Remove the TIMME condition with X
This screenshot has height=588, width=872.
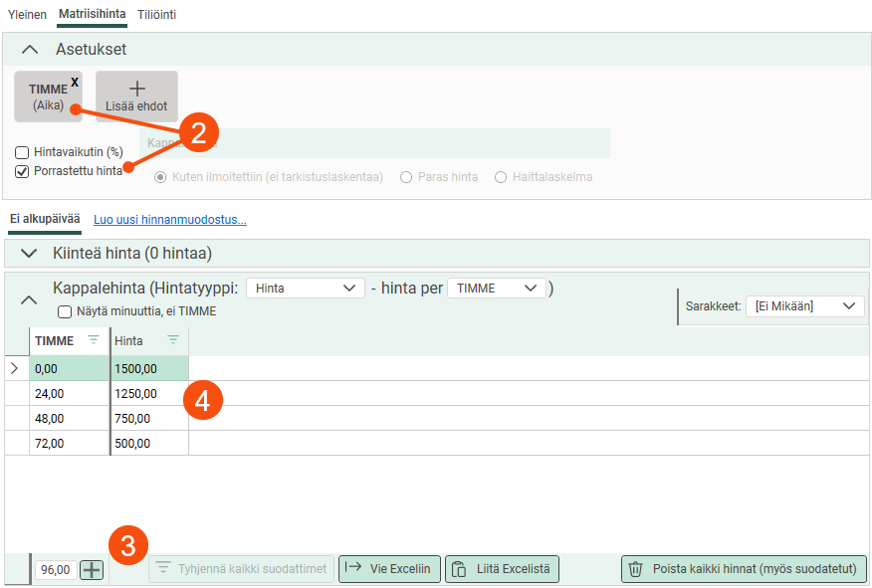click(75, 82)
